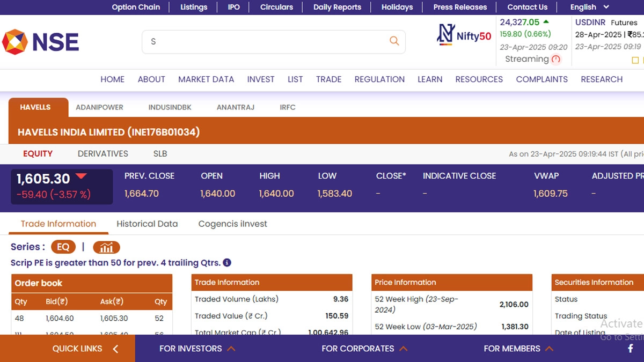
Task: Open the chart icon beside Series EQ
Action: click(x=106, y=247)
